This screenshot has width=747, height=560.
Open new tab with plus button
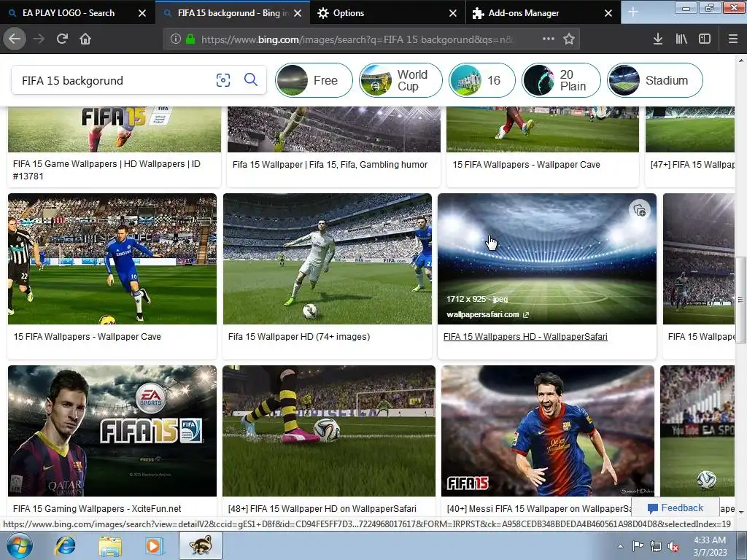tap(632, 12)
